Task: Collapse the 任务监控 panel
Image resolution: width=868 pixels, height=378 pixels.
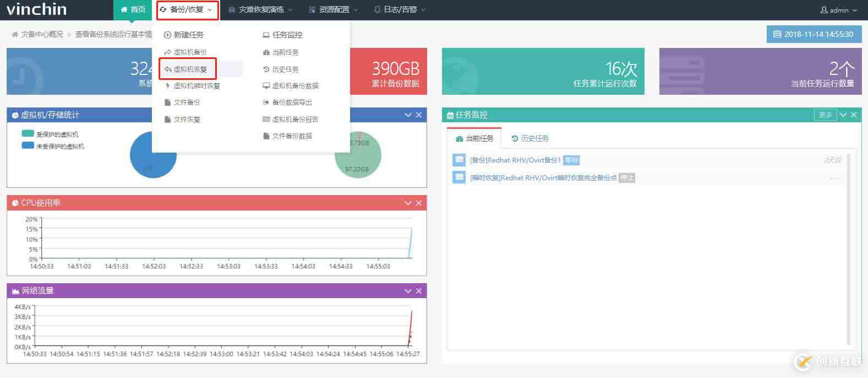Action: pos(843,115)
